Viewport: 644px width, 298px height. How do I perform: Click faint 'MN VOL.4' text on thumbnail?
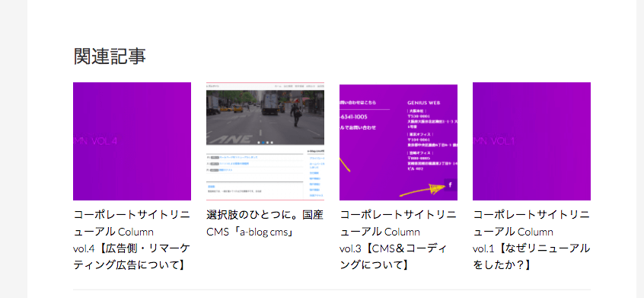[x=95, y=142]
